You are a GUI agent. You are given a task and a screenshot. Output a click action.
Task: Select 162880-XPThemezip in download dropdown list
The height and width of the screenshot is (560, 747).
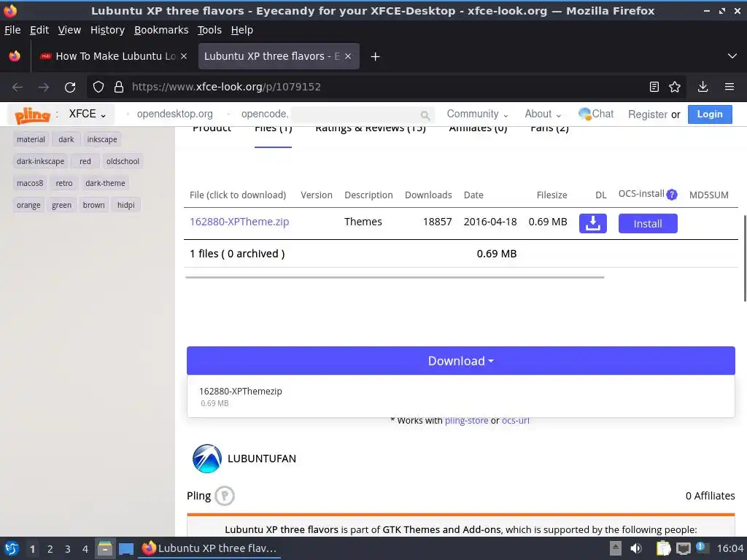pyautogui.click(x=461, y=396)
